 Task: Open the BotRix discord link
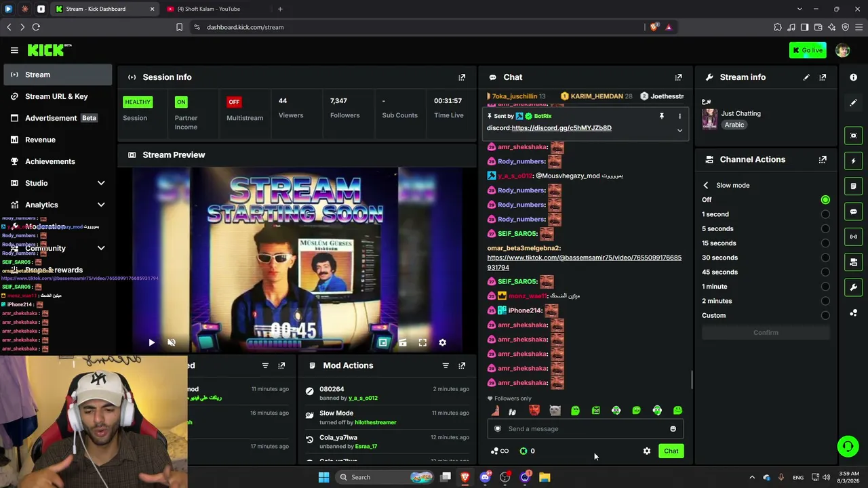point(561,128)
